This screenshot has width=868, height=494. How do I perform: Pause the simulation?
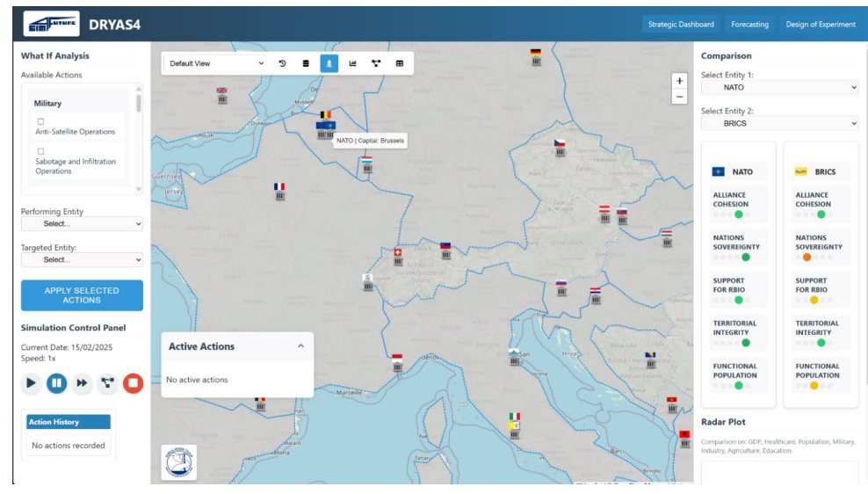coord(56,383)
